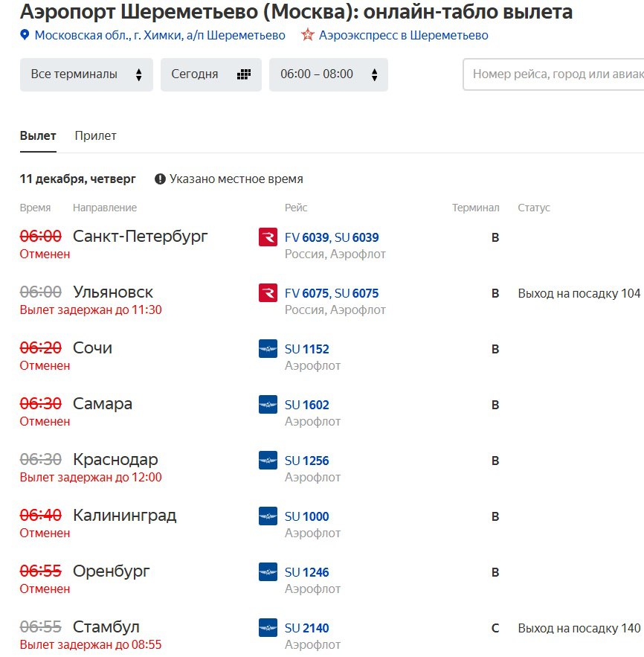Open flight SU 1000 to Калининград

pyautogui.click(x=306, y=516)
